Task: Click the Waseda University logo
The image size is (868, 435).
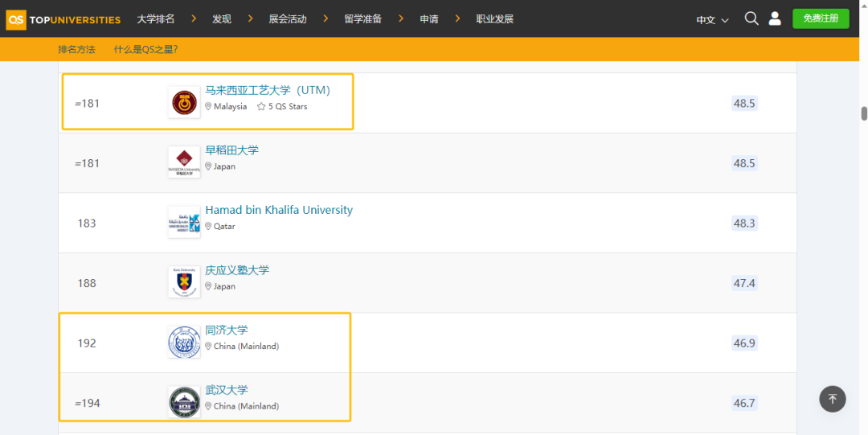Action: [184, 162]
